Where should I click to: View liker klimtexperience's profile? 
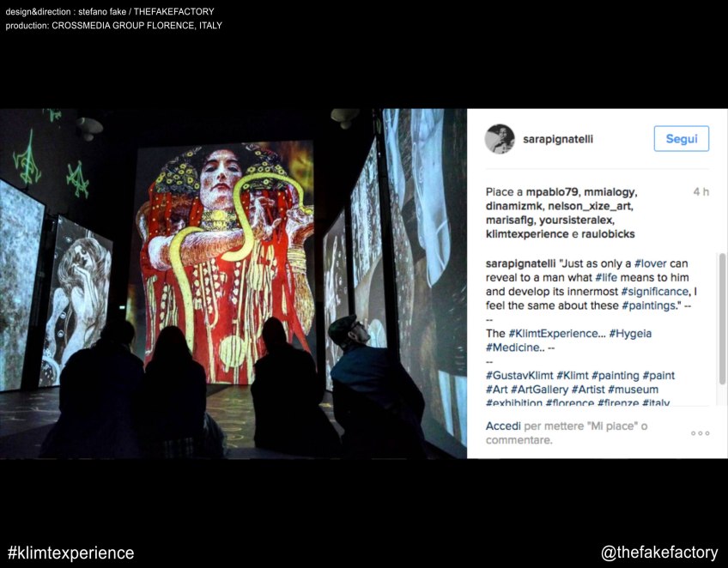pos(527,234)
